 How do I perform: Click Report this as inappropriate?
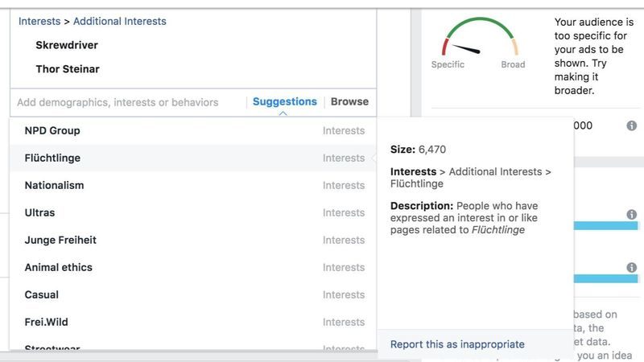(457, 344)
